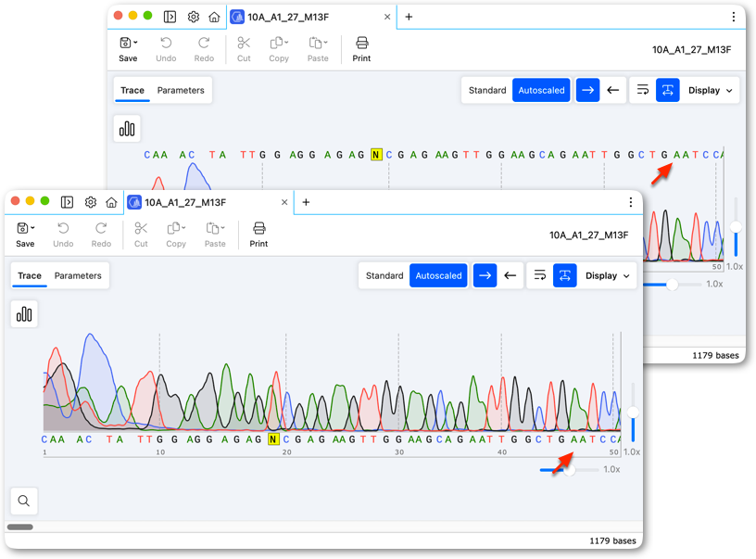Image resolution: width=756 pixels, height=559 pixels.
Task: Switch to the Parameters tab in front window
Action: tap(78, 276)
